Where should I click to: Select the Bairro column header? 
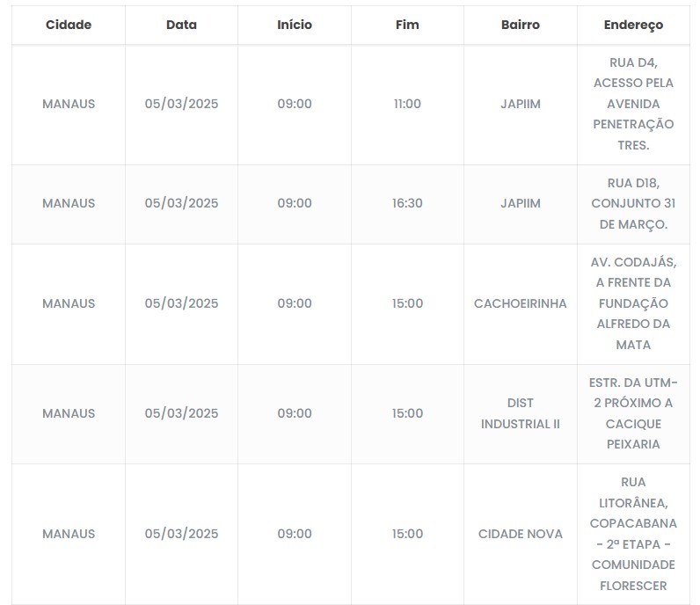[520, 25]
